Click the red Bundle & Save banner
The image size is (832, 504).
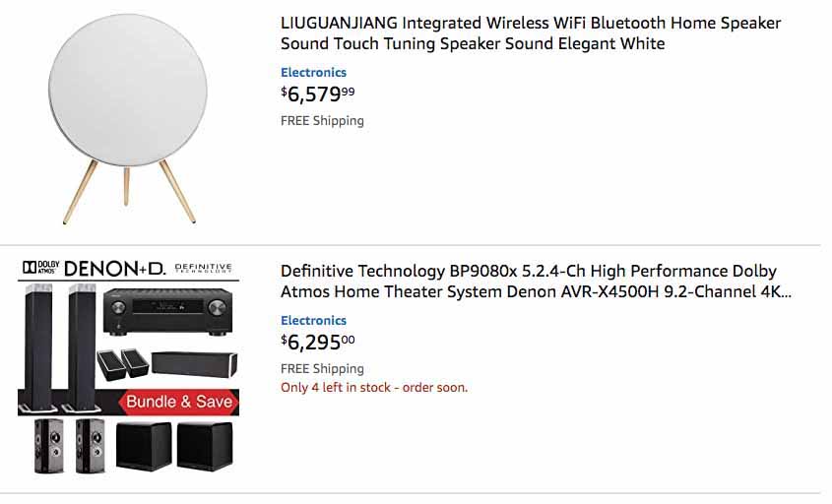[x=179, y=401]
